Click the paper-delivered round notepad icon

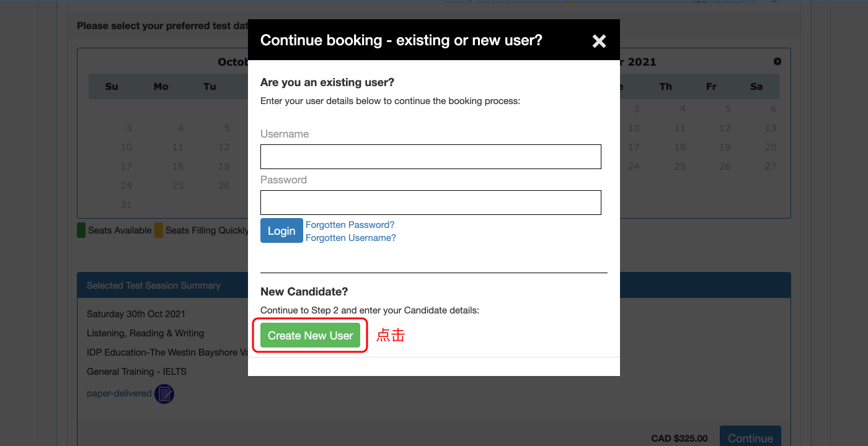[x=164, y=393]
